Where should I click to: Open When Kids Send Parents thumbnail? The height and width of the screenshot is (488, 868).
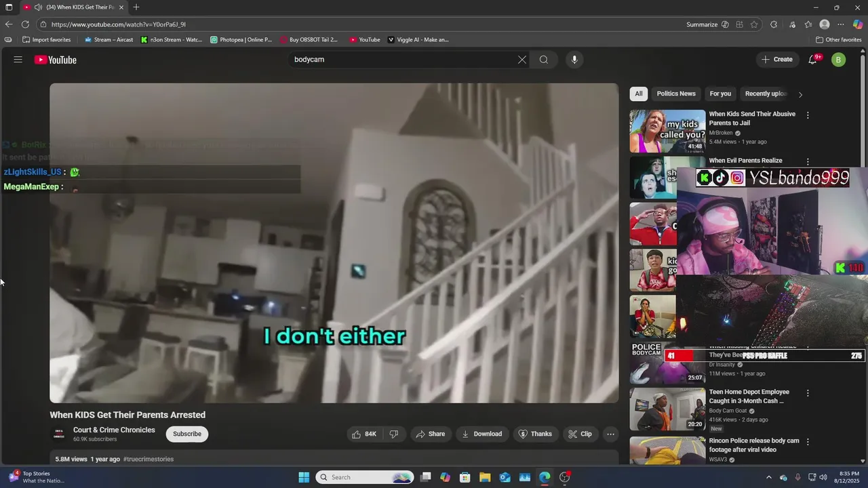(667, 131)
